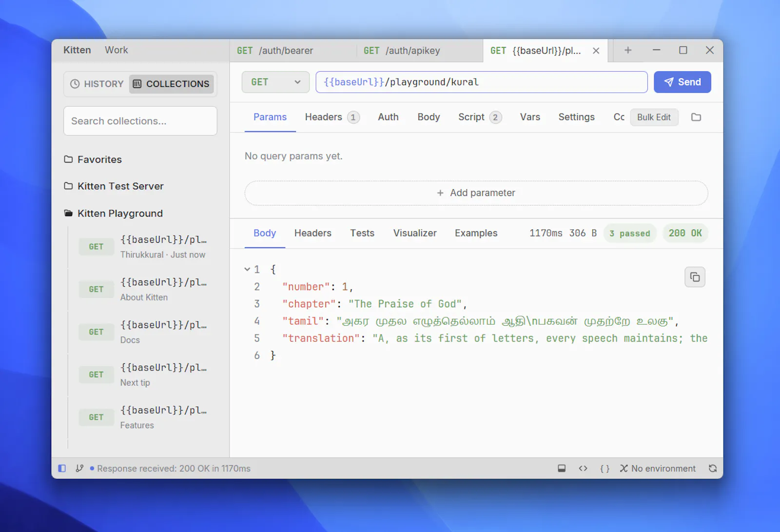Open the folder icon beside Bulk Edit
The width and height of the screenshot is (780, 532).
(x=696, y=117)
